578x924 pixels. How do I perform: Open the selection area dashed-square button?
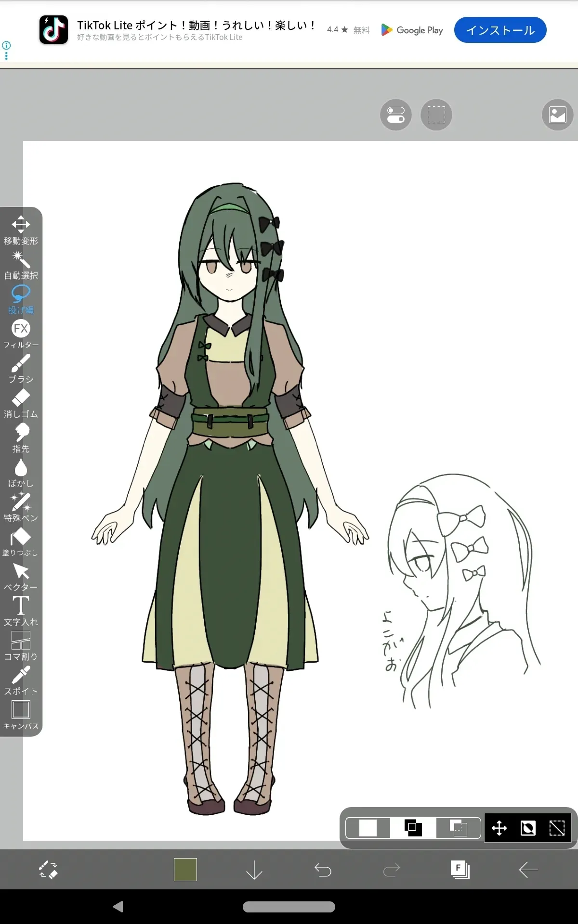click(436, 115)
